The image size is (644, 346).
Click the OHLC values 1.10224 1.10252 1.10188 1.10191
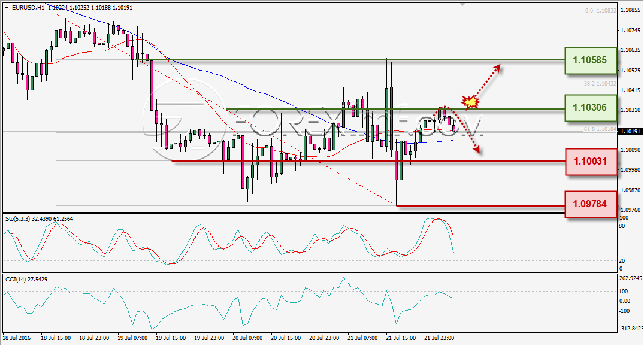click(90, 7)
